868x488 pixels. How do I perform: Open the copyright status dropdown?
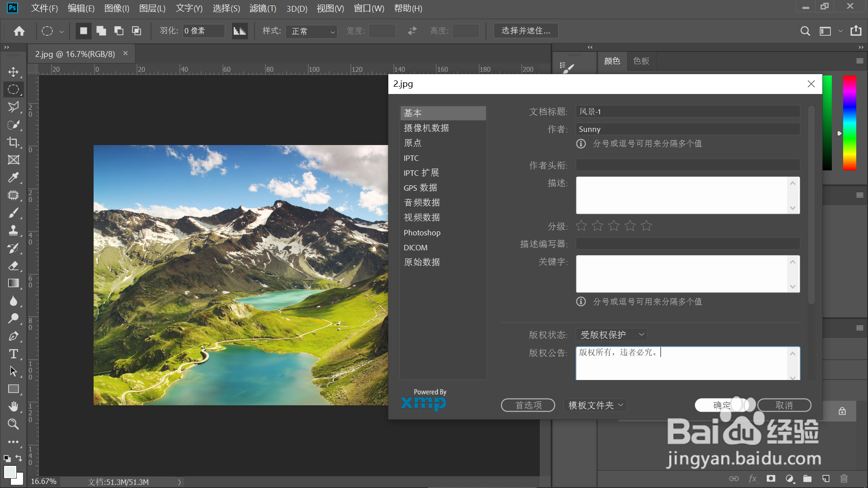click(x=612, y=335)
